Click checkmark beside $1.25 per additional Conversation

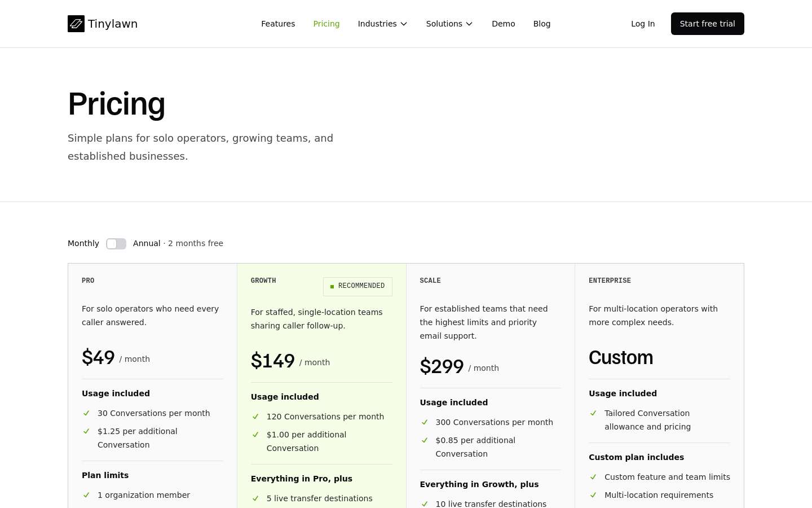pyautogui.click(x=86, y=431)
